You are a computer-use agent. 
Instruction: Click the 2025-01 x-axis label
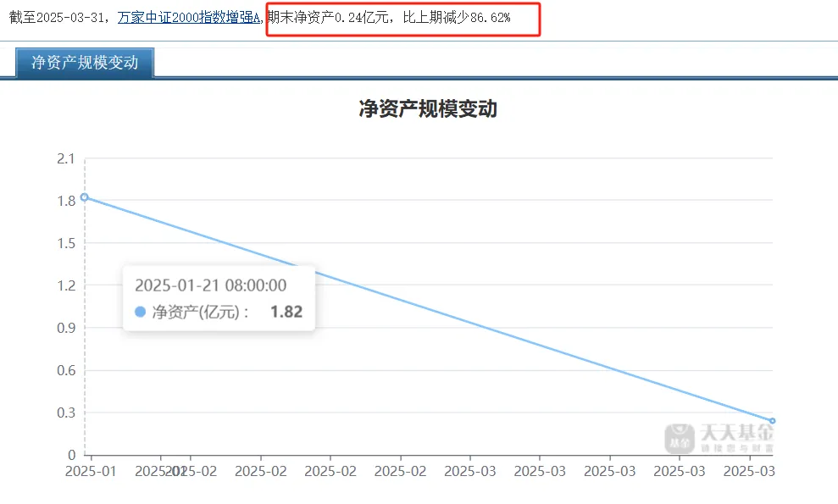[x=91, y=471]
